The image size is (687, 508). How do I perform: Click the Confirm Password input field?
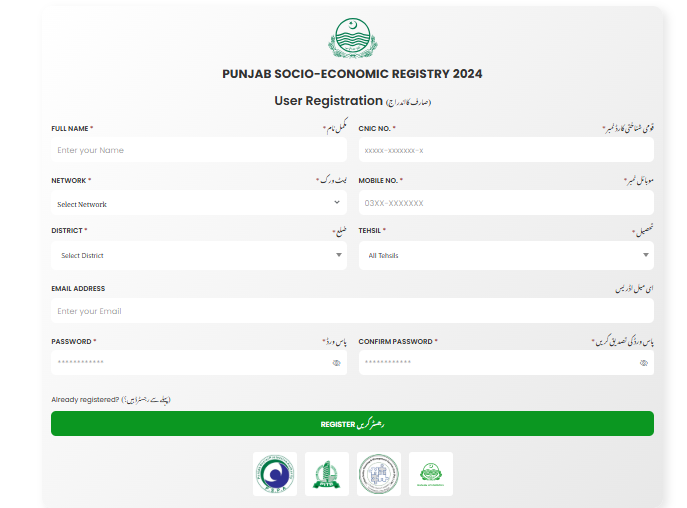(506, 362)
